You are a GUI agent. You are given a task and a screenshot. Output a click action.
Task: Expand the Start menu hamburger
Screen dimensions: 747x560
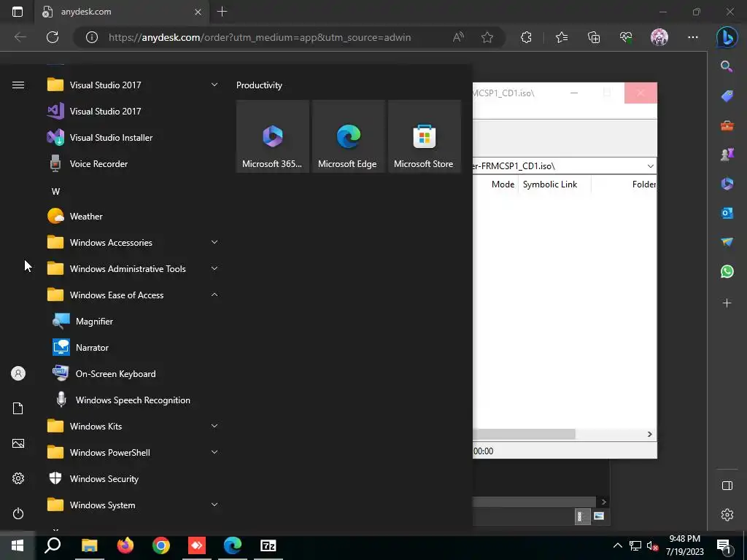point(18,85)
